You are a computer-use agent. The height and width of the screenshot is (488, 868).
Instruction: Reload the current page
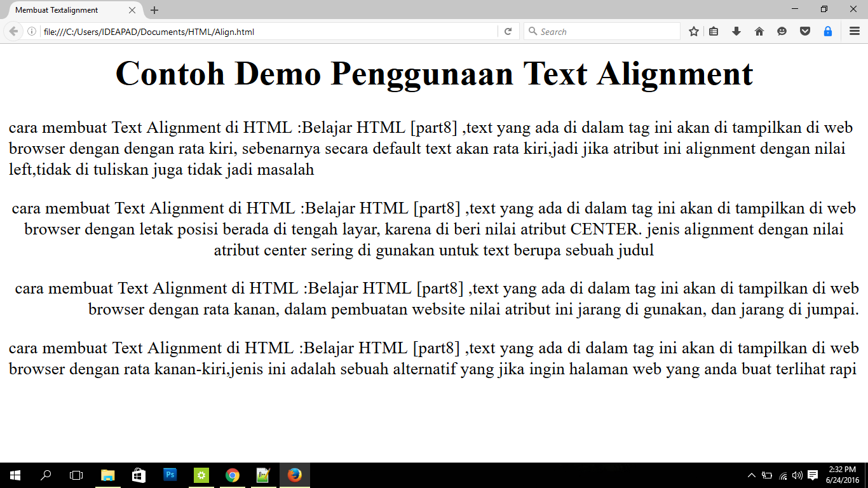(x=508, y=30)
